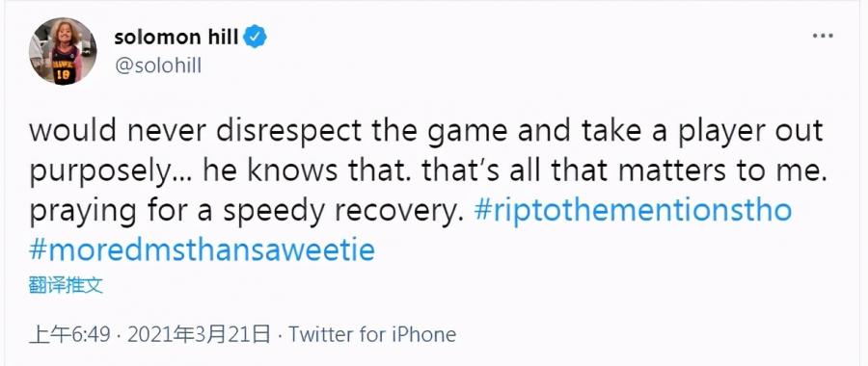The height and width of the screenshot is (366, 868).
Task: Open solomon hill's profile picture
Action: [x=63, y=51]
